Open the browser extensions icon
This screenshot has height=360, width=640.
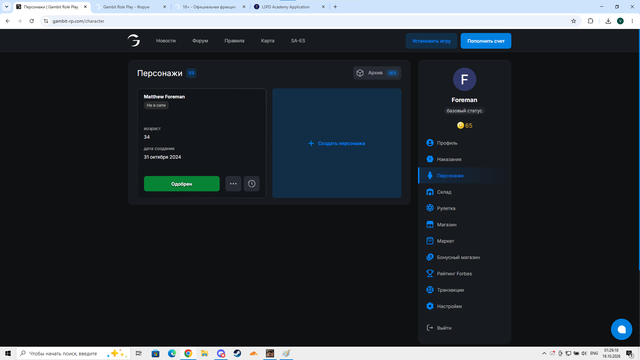pyautogui.click(x=590, y=21)
